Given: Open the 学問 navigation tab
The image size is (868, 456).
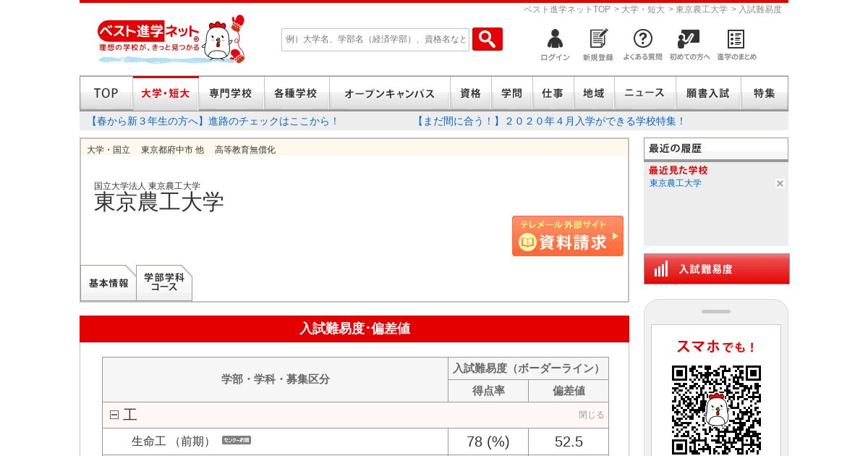Looking at the screenshot, I should tap(512, 93).
